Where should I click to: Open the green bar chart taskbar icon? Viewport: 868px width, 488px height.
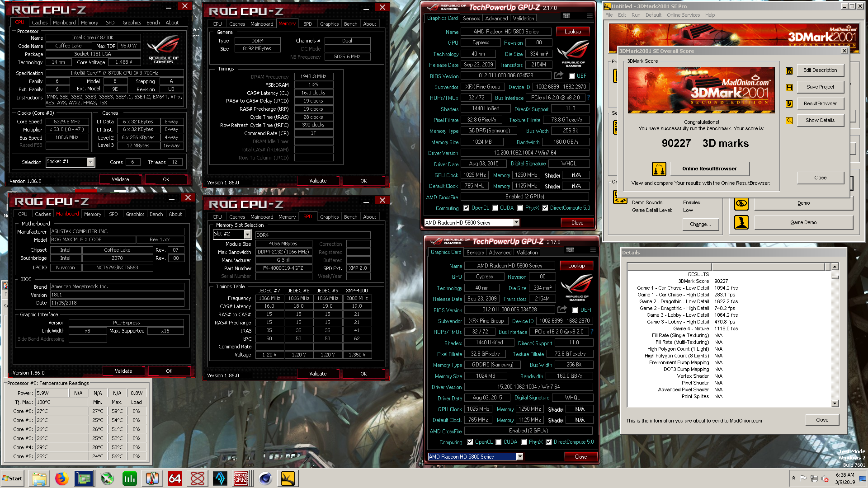pyautogui.click(x=129, y=479)
